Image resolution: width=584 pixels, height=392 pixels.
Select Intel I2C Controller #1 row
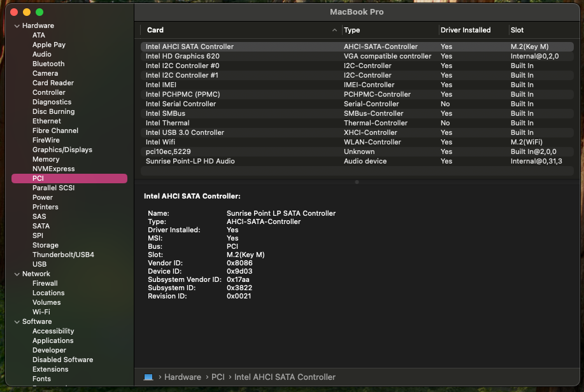pyautogui.click(x=357, y=75)
